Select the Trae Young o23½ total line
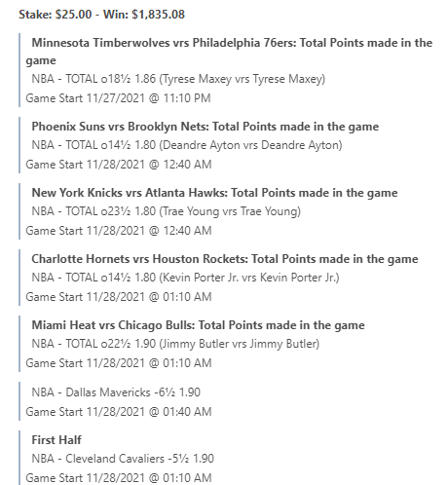Screen dimensions: 448x485 click(166, 211)
